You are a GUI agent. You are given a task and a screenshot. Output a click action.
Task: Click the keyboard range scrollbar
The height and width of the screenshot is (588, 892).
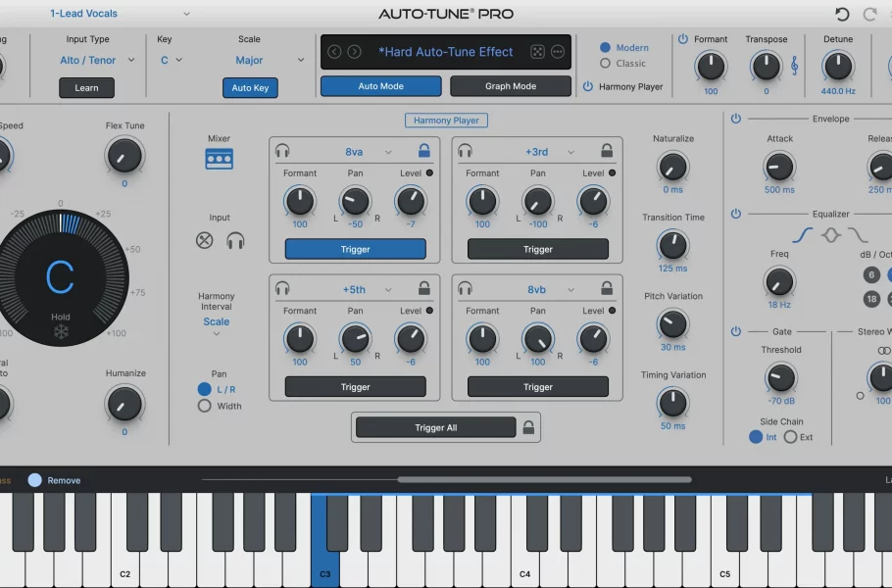tap(544, 479)
